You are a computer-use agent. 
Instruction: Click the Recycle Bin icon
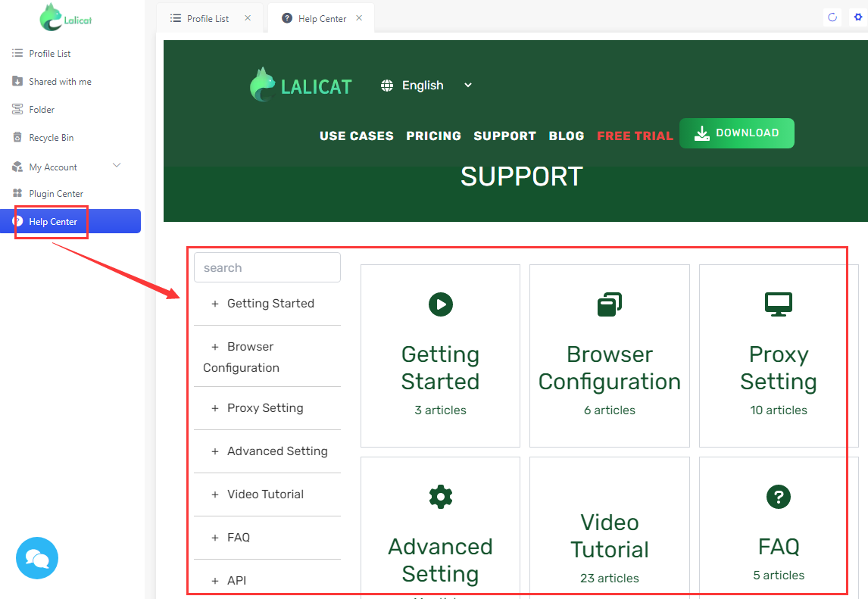pos(17,137)
